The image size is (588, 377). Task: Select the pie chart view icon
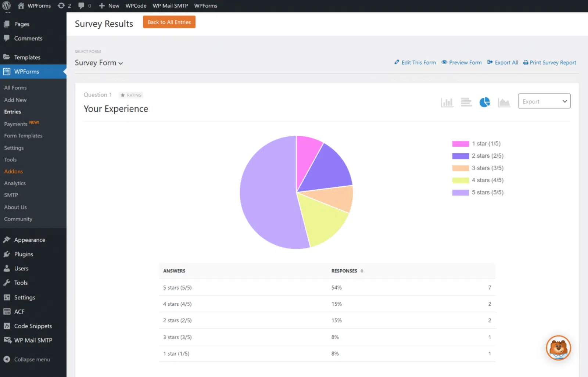coord(485,102)
